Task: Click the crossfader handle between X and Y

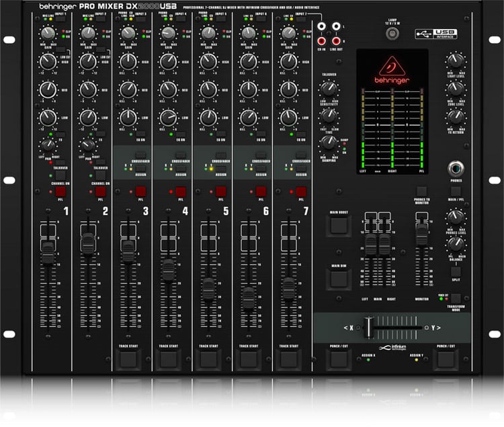Action: (x=368, y=327)
